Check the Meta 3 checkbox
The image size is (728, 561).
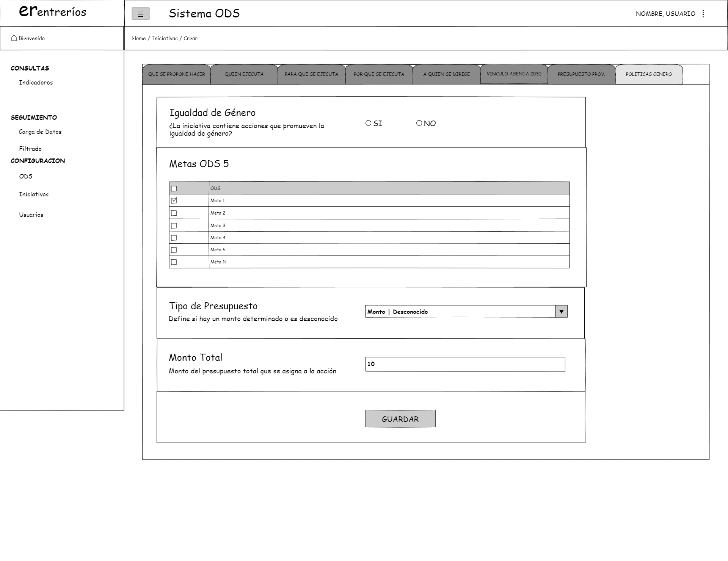174,226
